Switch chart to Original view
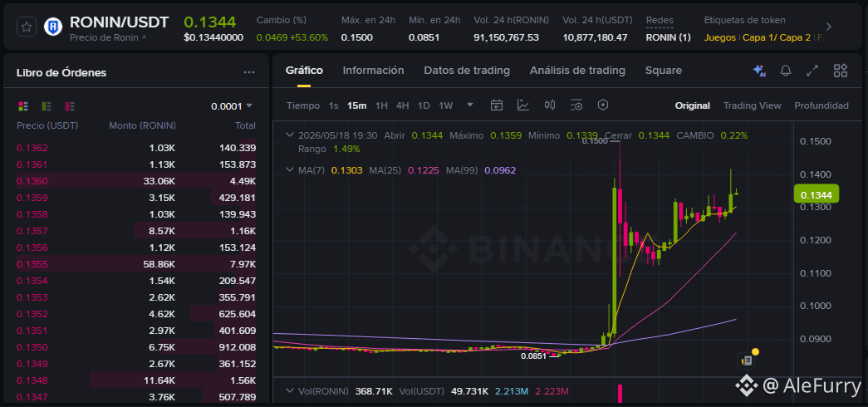 [692, 105]
